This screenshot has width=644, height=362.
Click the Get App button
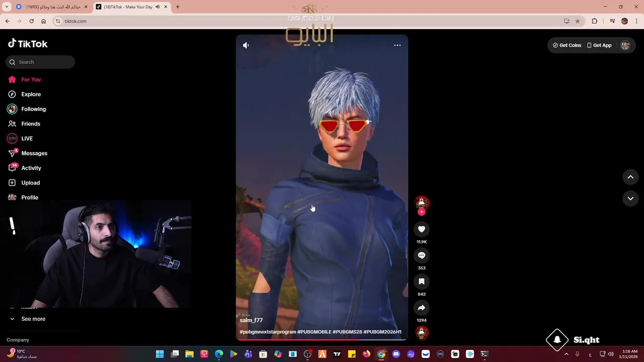(x=599, y=45)
